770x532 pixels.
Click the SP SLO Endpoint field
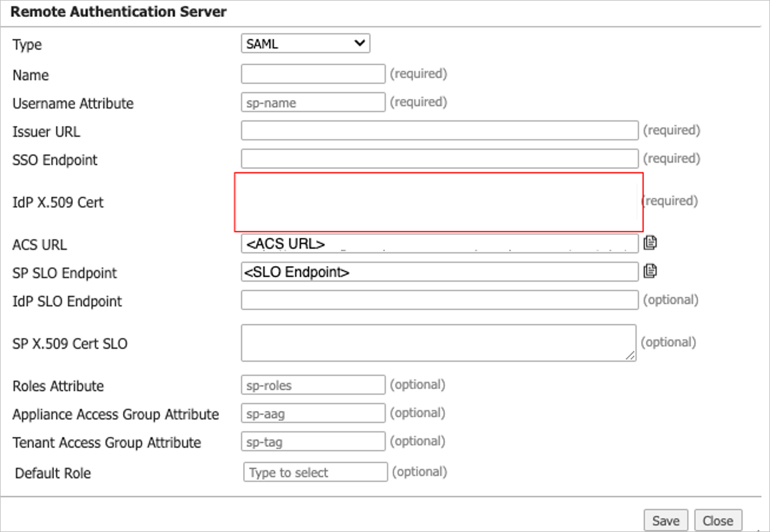click(440, 272)
